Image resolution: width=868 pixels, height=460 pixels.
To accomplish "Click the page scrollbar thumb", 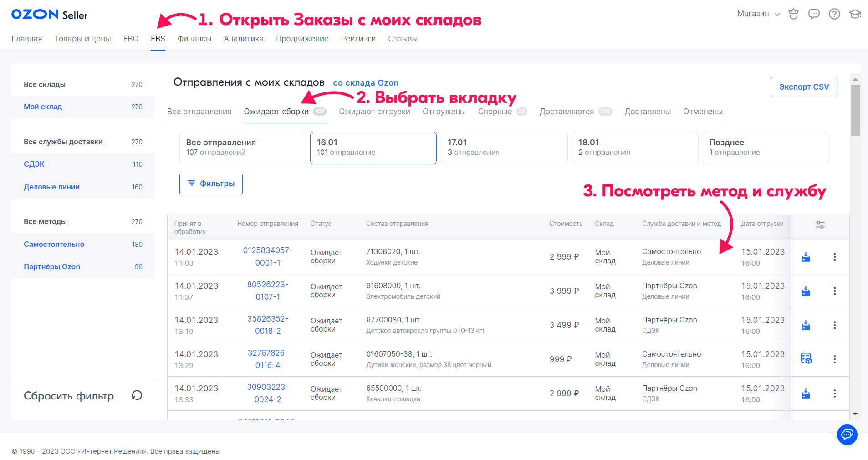I will pyautogui.click(x=855, y=110).
